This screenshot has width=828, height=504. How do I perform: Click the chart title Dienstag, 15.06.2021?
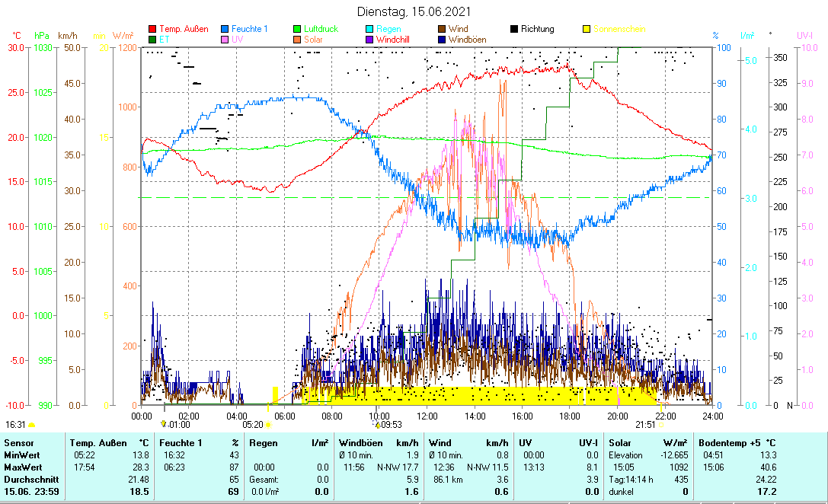pyautogui.click(x=414, y=11)
